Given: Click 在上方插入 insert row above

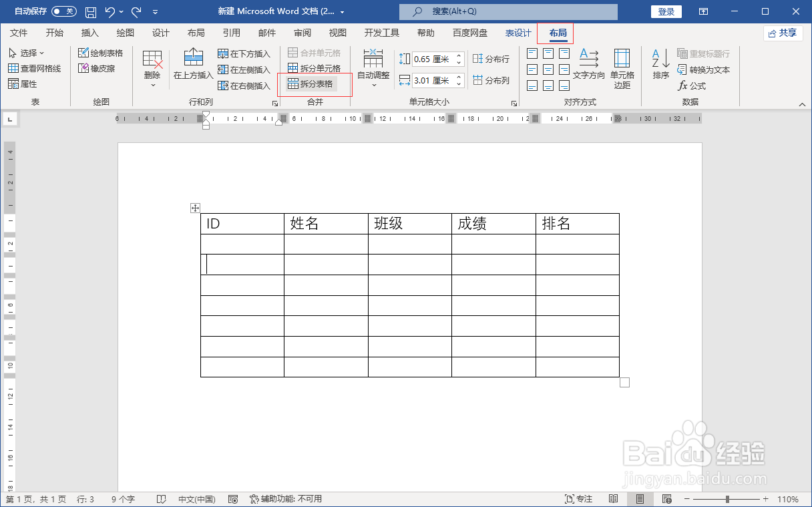Looking at the screenshot, I should (x=193, y=65).
